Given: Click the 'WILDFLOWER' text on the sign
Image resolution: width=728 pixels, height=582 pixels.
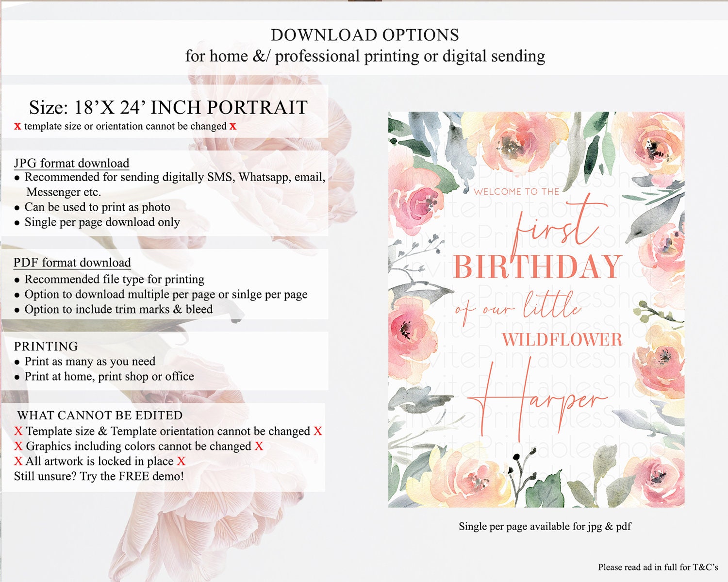Looking at the screenshot, I should 562,340.
